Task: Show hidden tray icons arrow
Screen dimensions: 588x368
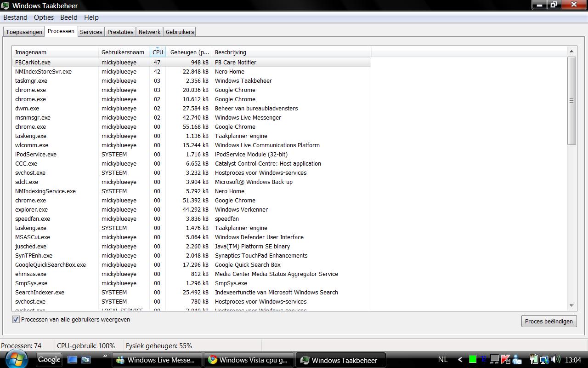Action: coord(460,360)
